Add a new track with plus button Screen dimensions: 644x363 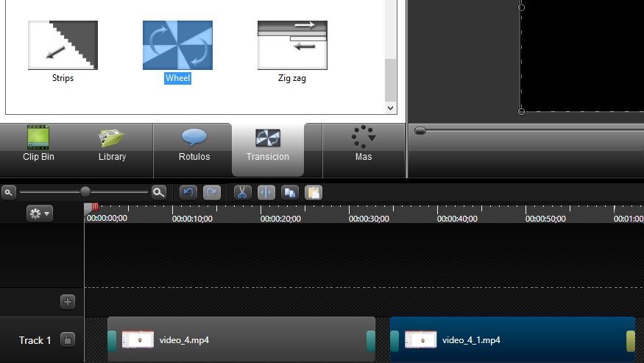pyautogui.click(x=68, y=301)
